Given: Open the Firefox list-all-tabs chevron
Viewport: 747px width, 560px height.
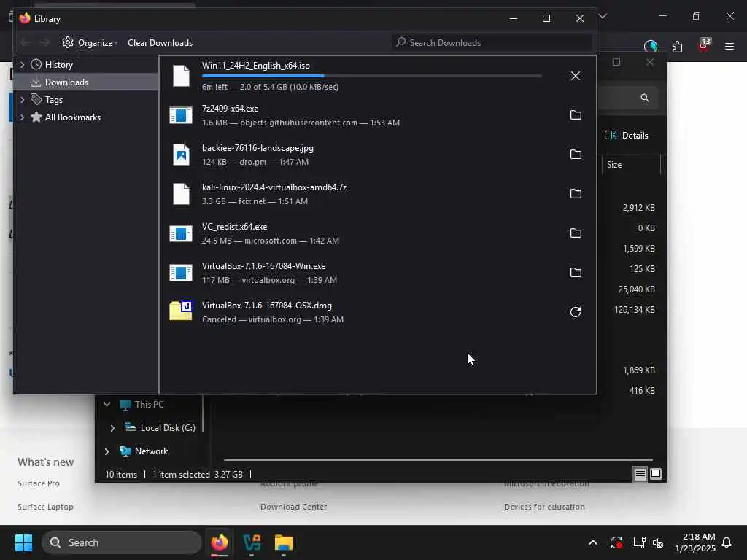Looking at the screenshot, I should coord(603,16).
